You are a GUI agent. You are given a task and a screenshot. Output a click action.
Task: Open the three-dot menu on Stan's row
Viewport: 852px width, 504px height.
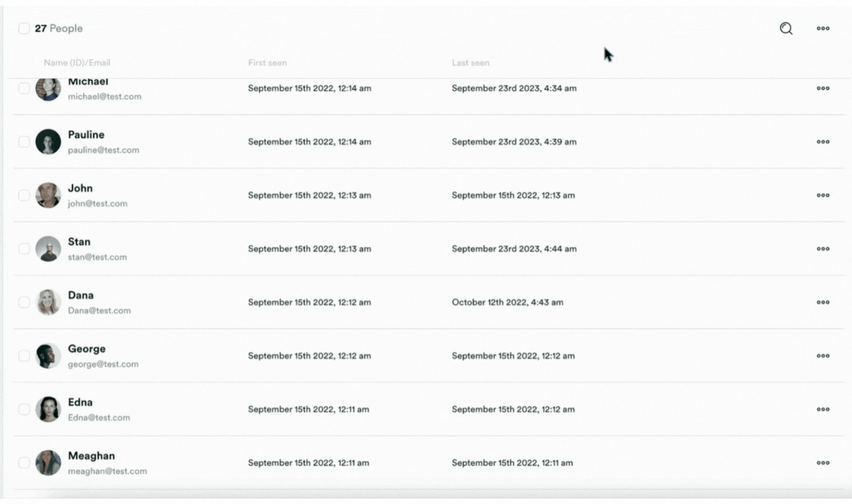tap(823, 249)
